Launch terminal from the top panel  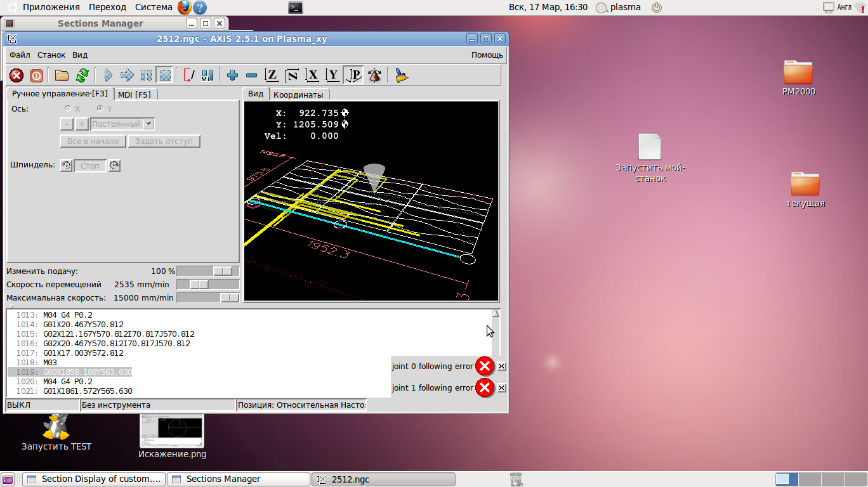pyautogui.click(x=295, y=8)
